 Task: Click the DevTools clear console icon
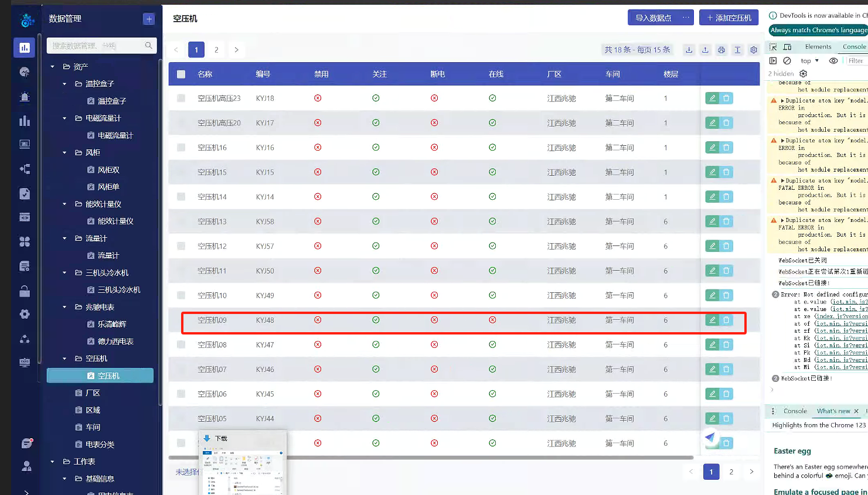(x=787, y=61)
